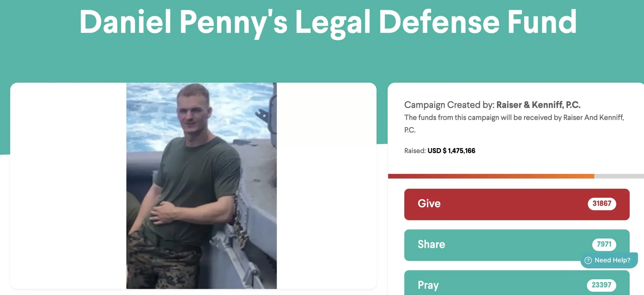This screenshot has width=644, height=295.
Task: Open the Raiser & Kenniff, P.C. creator name
Action: click(538, 105)
